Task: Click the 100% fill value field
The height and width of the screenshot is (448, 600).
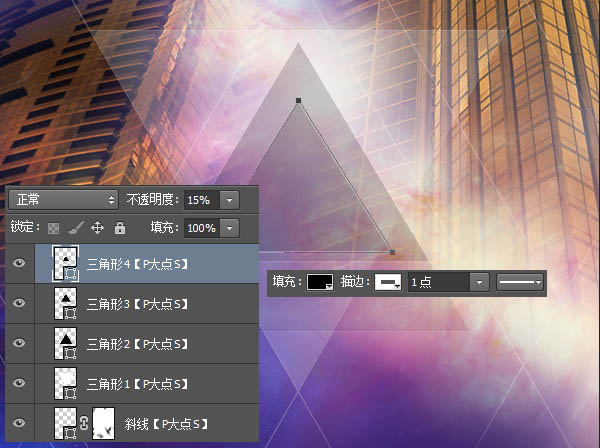Action: (202, 228)
